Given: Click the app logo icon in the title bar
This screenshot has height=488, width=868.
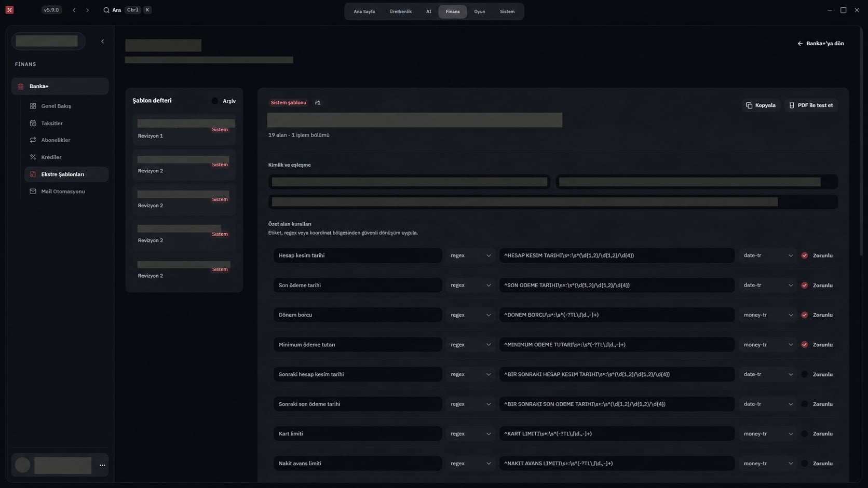Looking at the screenshot, I should pos(9,10).
